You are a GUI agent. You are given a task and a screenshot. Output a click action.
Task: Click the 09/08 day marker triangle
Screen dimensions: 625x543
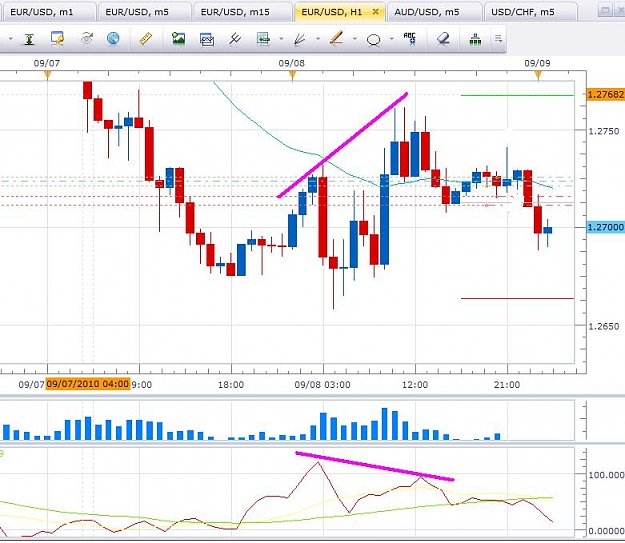click(x=292, y=75)
